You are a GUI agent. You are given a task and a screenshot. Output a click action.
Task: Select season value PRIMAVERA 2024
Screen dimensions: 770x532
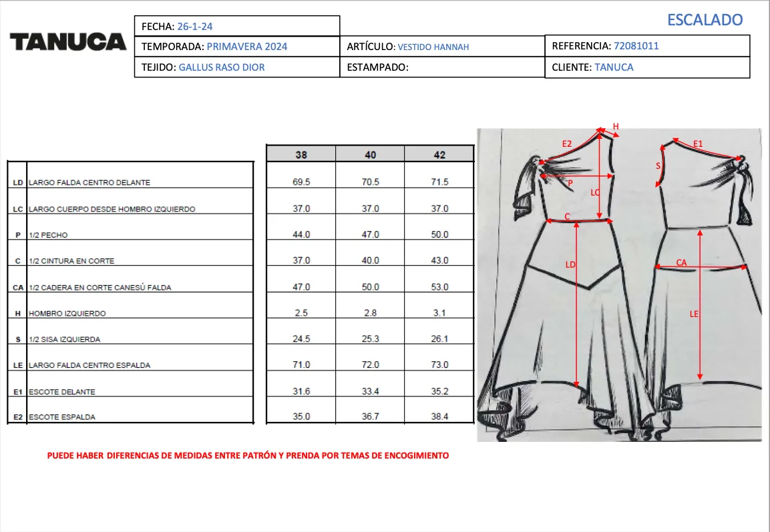pyautogui.click(x=247, y=47)
